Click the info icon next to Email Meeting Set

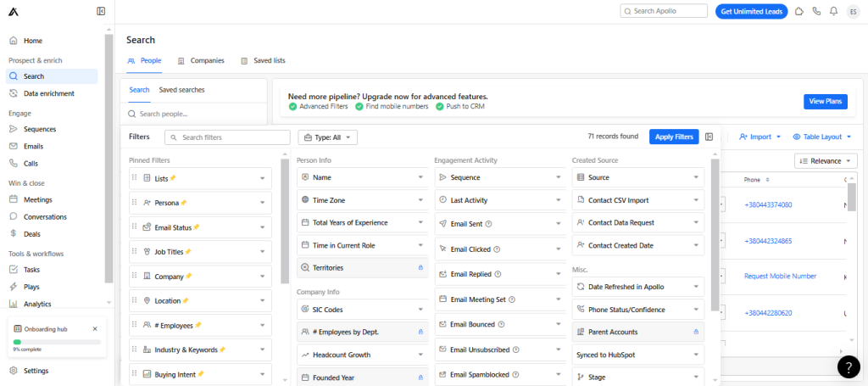[x=512, y=299]
